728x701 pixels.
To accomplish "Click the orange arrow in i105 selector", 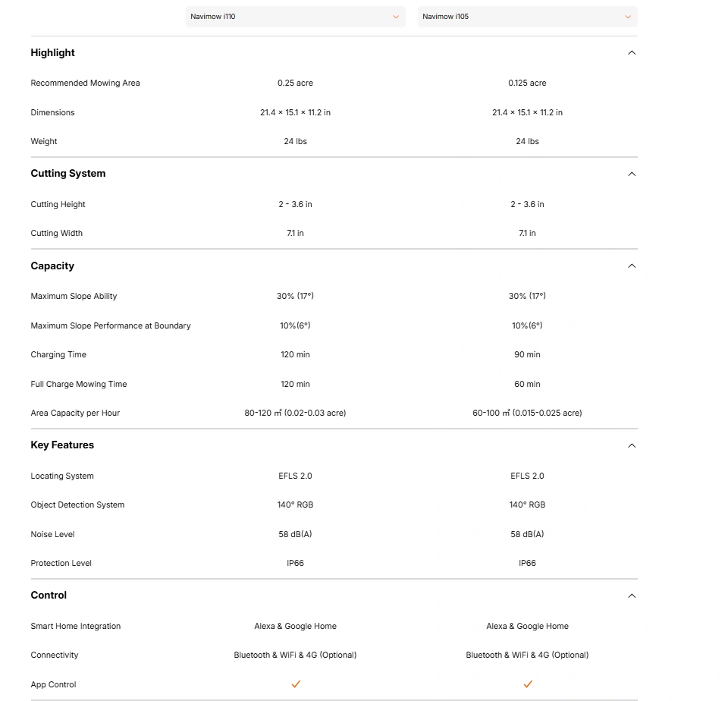I will [x=628, y=17].
